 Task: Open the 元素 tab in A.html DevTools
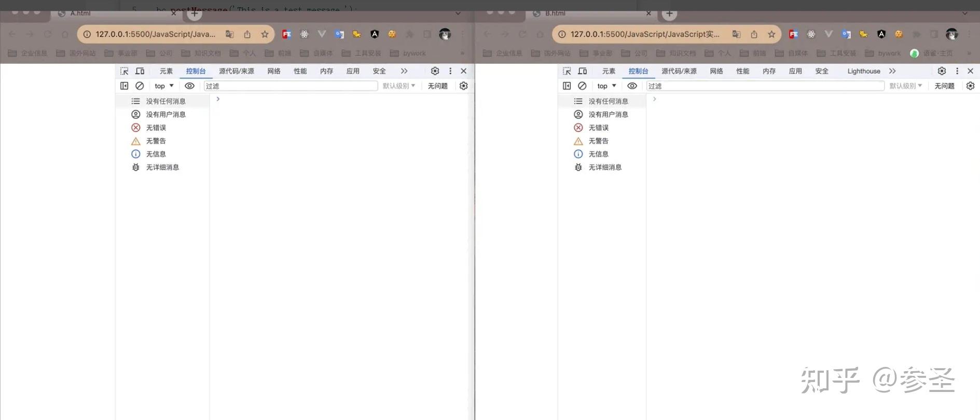pos(166,71)
